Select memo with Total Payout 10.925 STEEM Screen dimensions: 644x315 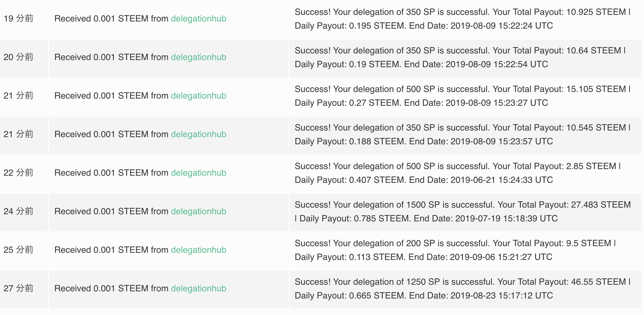point(463,19)
